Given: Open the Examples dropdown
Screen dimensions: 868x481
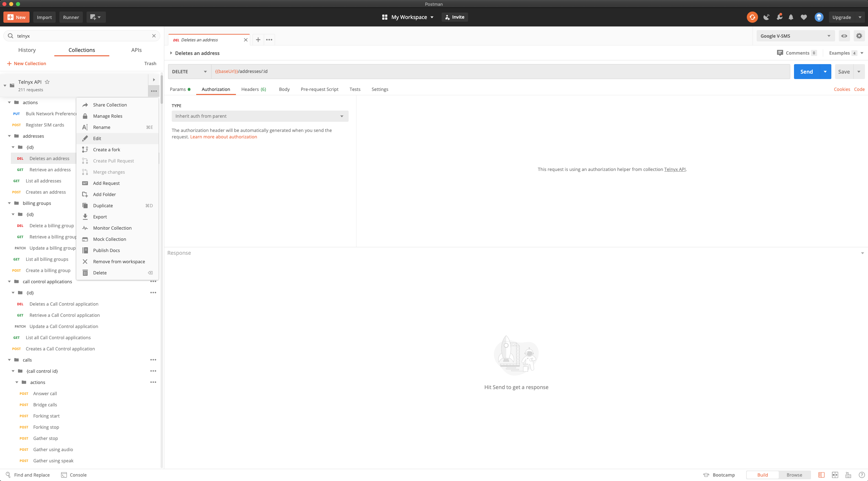Looking at the screenshot, I should (x=846, y=53).
